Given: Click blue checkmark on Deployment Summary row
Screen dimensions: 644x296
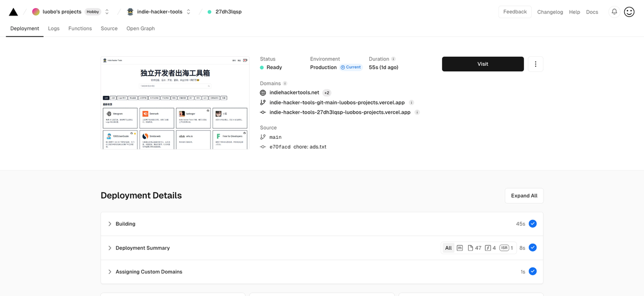Looking at the screenshot, I should [532, 248].
